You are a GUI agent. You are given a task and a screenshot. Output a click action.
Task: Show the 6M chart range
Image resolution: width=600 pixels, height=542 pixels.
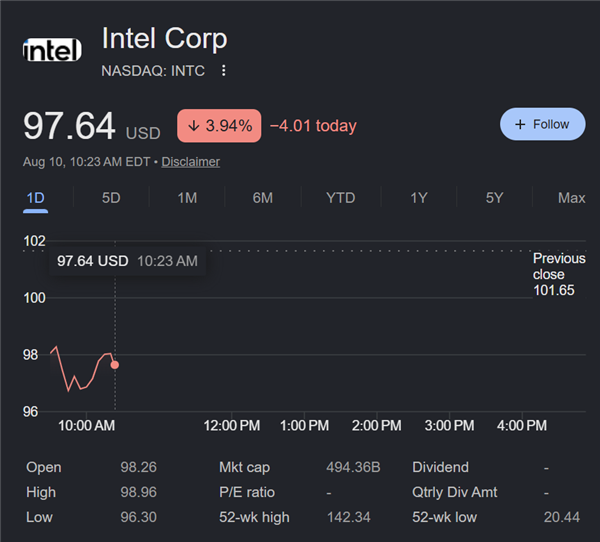click(x=262, y=198)
